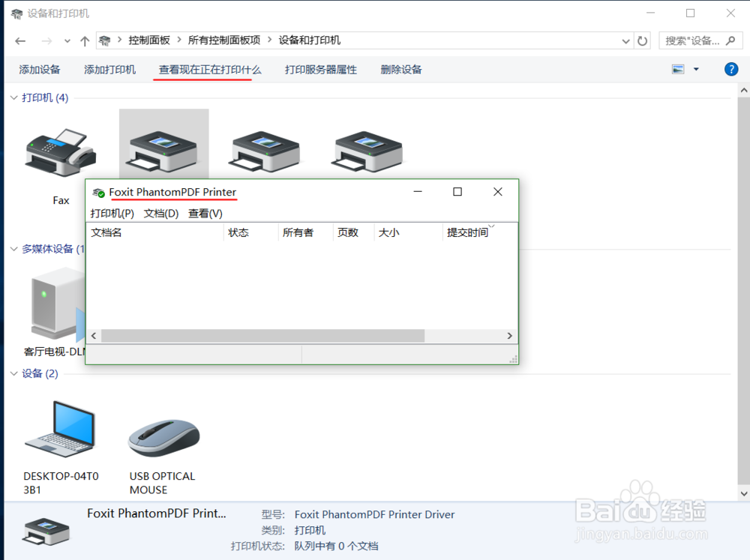Select the highlighted printer icon next to Fax
This screenshot has height=560, width=750.
point(163,151)
